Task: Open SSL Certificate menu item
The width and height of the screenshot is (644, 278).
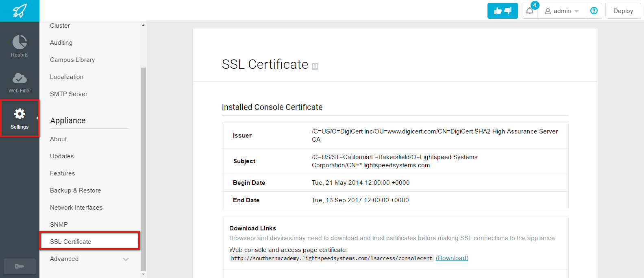Action: coord(71,242)
